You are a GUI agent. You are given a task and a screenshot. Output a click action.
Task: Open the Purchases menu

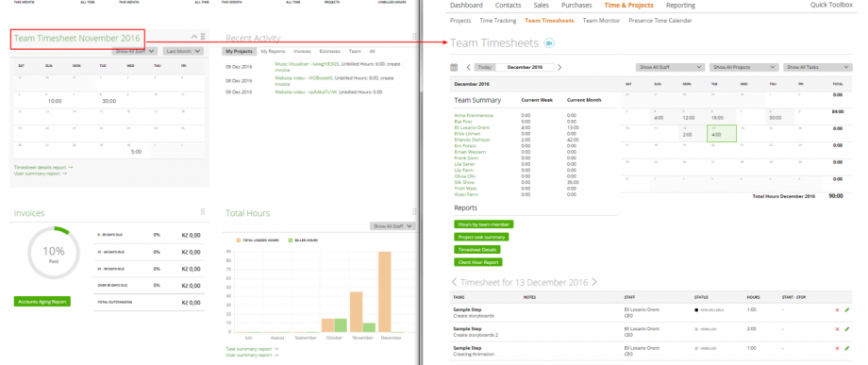point(576,6)
